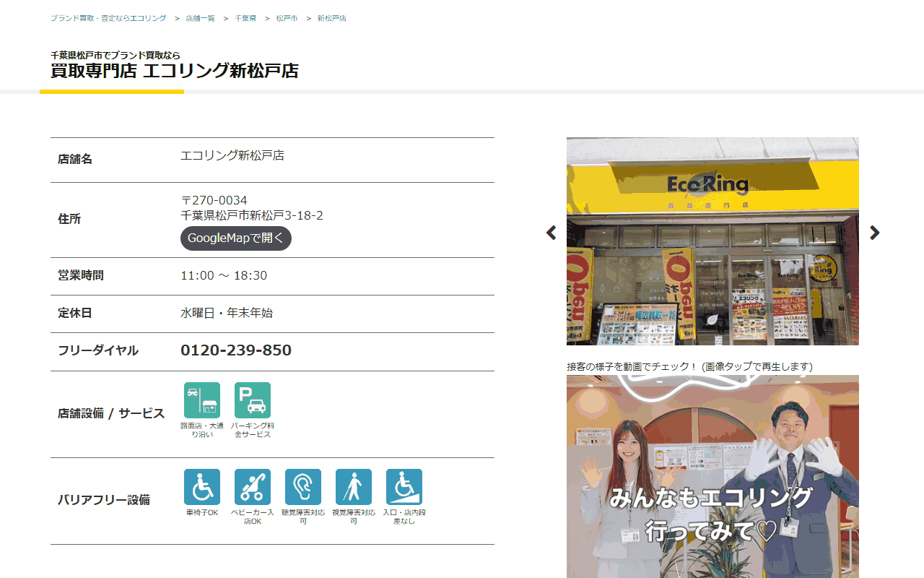Click the postal code 〒270-0034
This screenshot has height=578, width=924.
pyautogui.click(x=214, y=200)
